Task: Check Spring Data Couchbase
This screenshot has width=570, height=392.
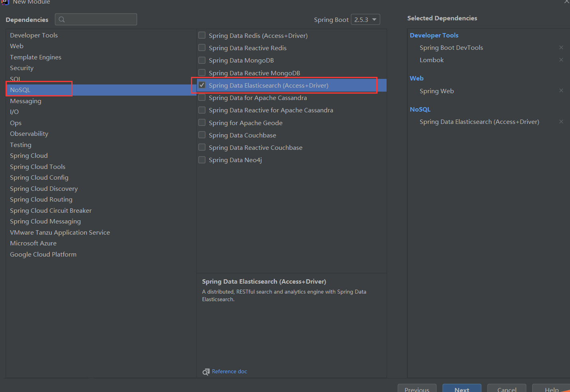Action: (202, 135)
